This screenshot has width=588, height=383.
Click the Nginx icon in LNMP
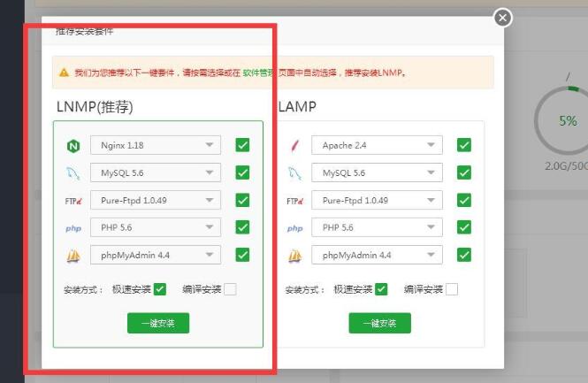click(73, 146)
